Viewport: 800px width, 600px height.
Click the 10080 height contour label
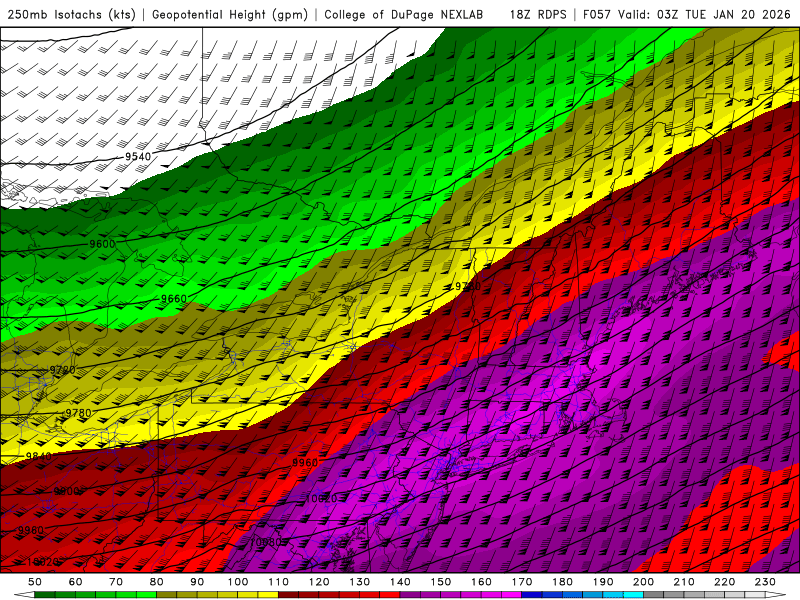265,542
